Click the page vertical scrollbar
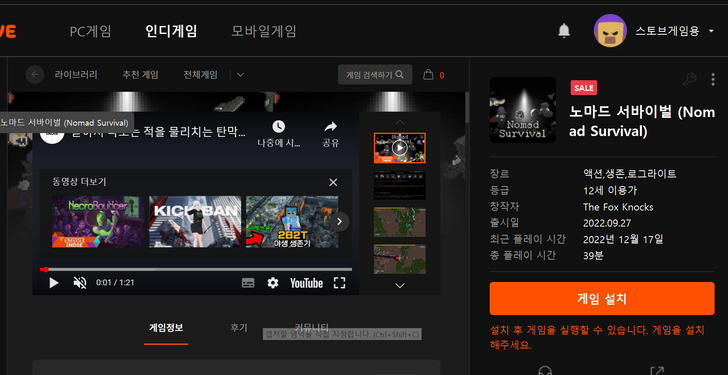 [x=467, y=106]
